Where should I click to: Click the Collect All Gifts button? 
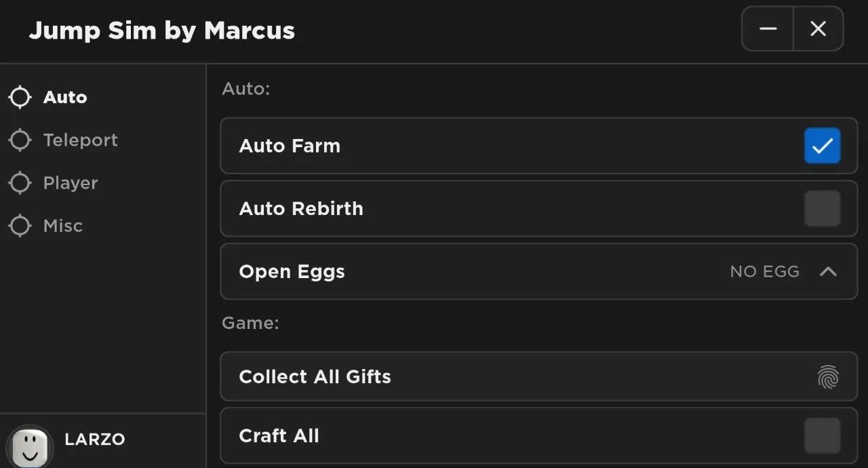coord(539,376)
